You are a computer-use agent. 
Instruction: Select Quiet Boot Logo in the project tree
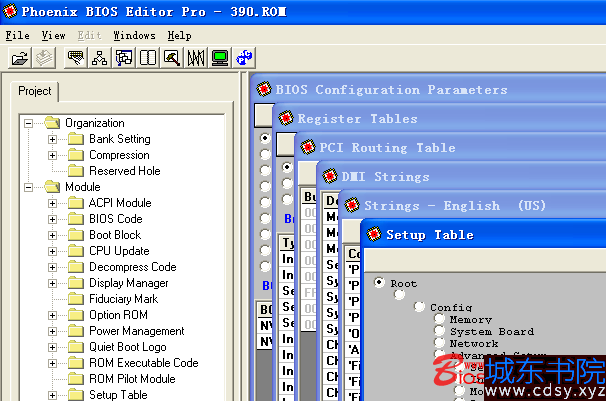[x=128, y=347]
